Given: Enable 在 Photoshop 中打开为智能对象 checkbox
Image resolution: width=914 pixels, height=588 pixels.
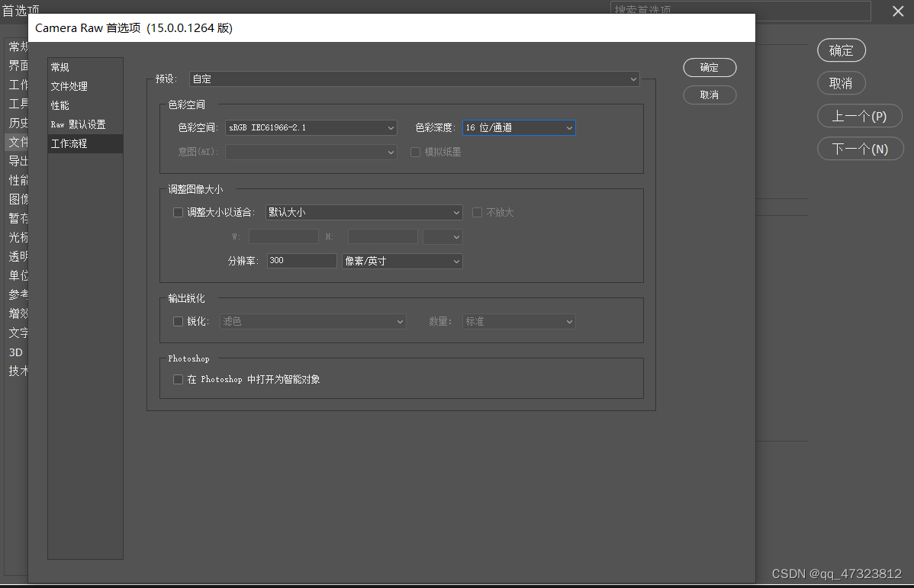Looking at the screenshot, I should [x=179, y=379].
